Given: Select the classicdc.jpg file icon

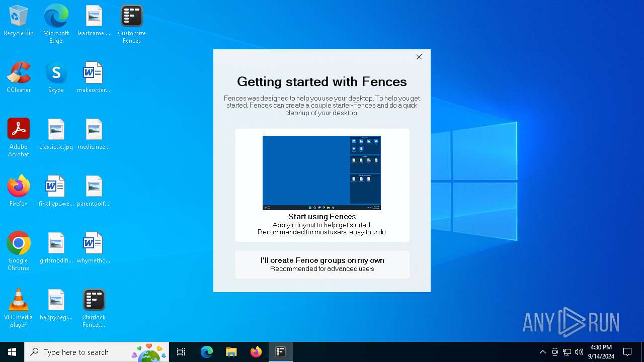Looking at the screenshot, I should tap(56, 135).
